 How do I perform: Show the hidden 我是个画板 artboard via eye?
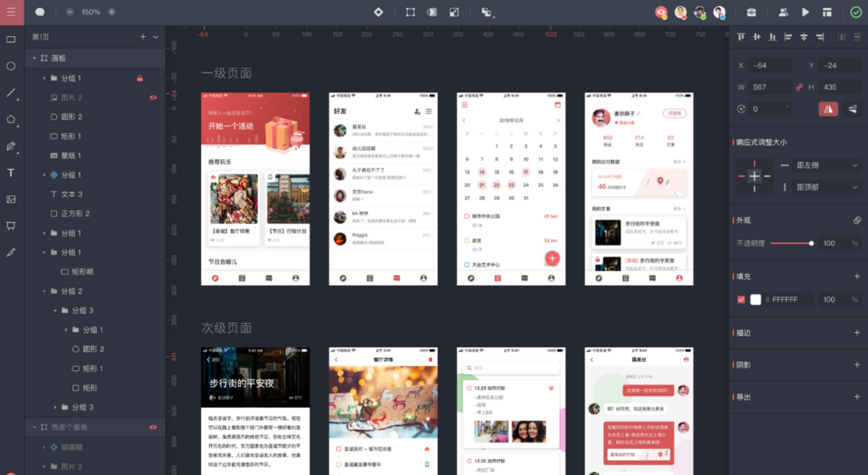[153, 427]
